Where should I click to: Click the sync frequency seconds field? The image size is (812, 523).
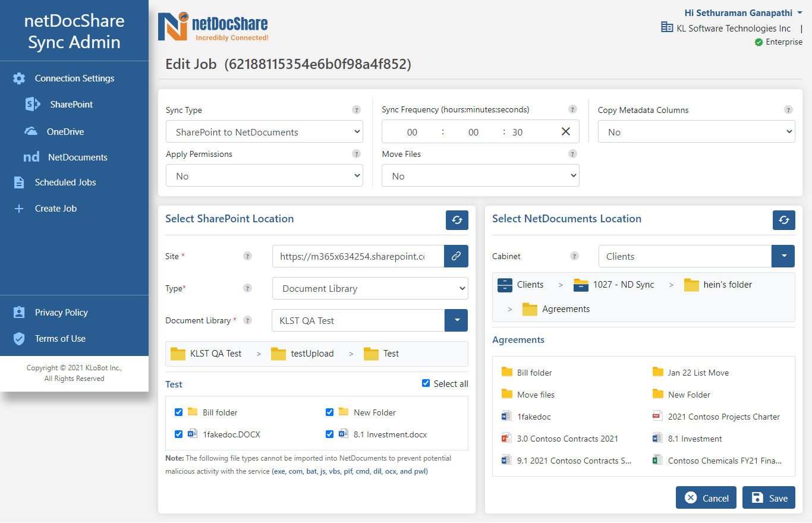click(517, 132)
